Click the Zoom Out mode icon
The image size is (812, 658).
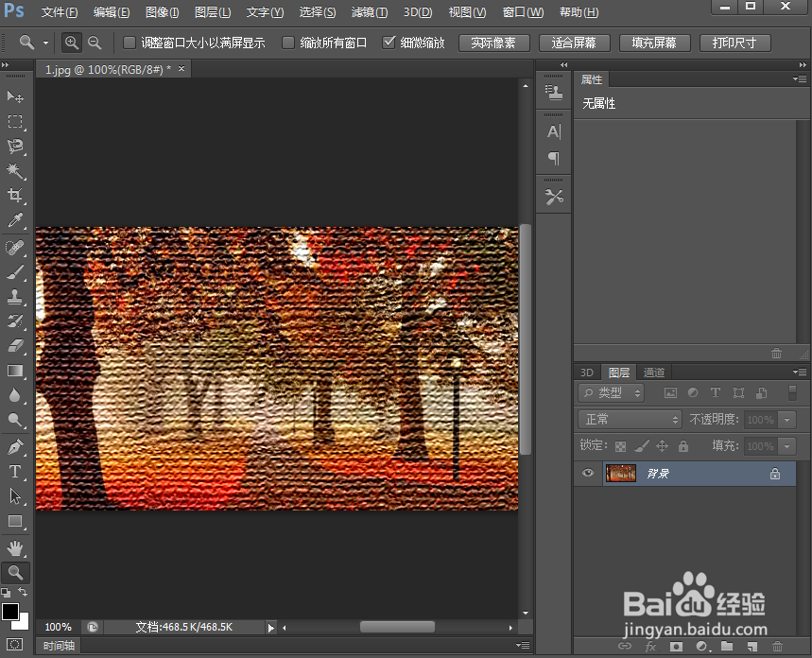pyautogui.click(x=95, y=43)
